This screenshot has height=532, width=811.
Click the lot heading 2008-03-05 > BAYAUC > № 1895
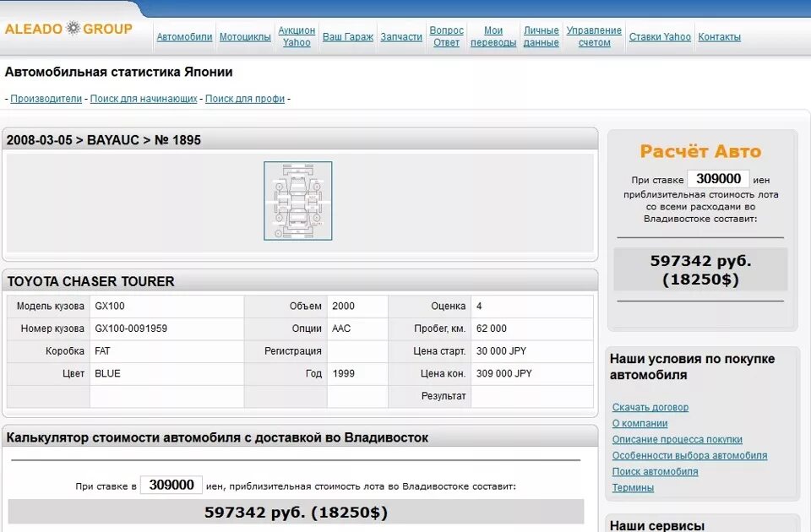coord(103,139)
